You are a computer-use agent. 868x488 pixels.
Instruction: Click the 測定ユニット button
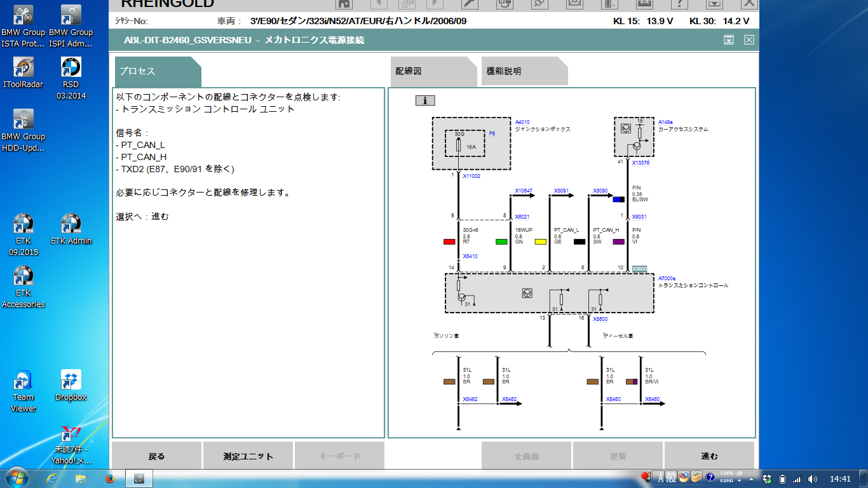(x=248, y=456)
